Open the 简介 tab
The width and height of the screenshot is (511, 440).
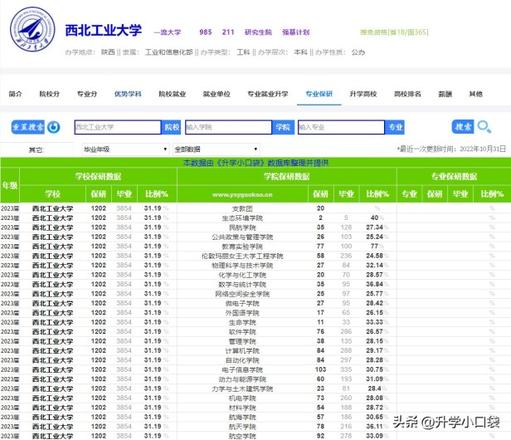(x=15, y=94)
